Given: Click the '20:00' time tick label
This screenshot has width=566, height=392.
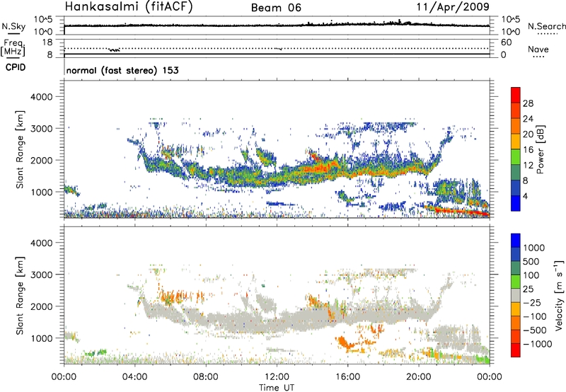Looking at the screenshot, I should pos(418,377).
